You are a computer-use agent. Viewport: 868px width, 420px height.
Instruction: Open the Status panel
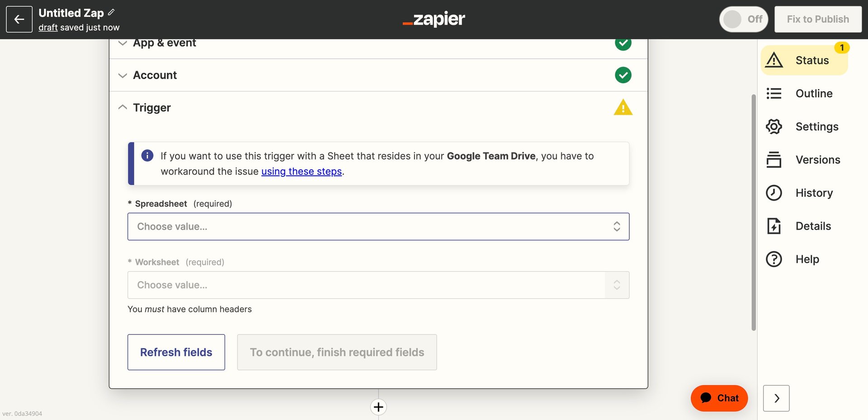[x=804, y=60]
